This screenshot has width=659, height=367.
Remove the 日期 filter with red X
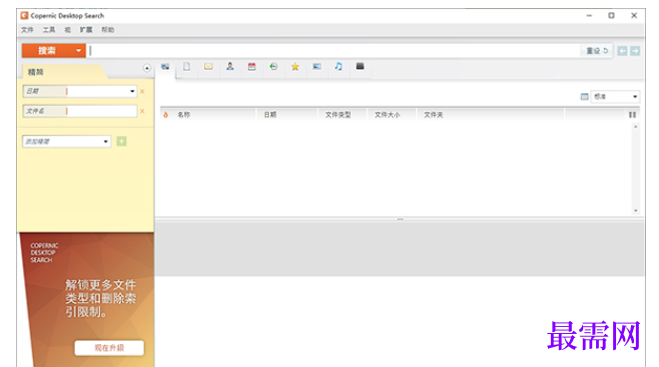tap(142, 91)
